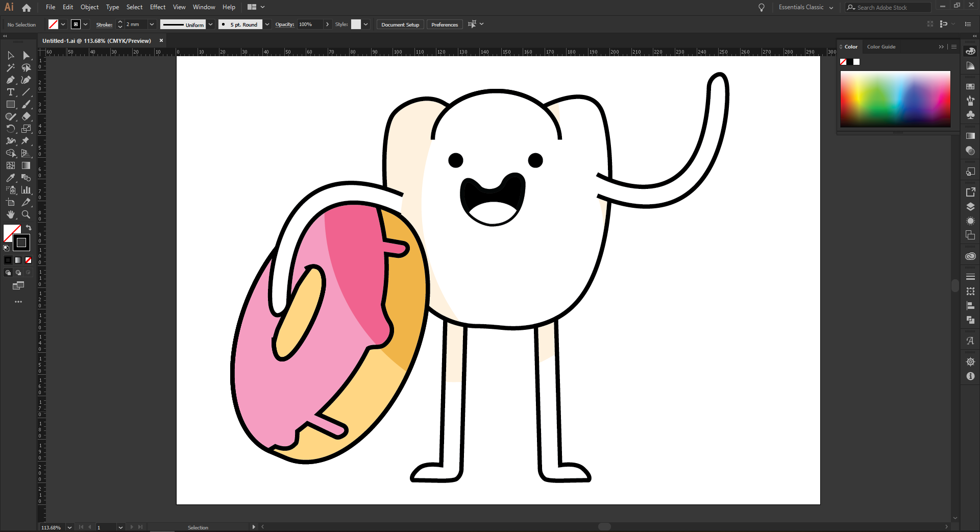Activate the Lasso tool
The width and height of the screenshot is (980, 532).
pos(26,67)
